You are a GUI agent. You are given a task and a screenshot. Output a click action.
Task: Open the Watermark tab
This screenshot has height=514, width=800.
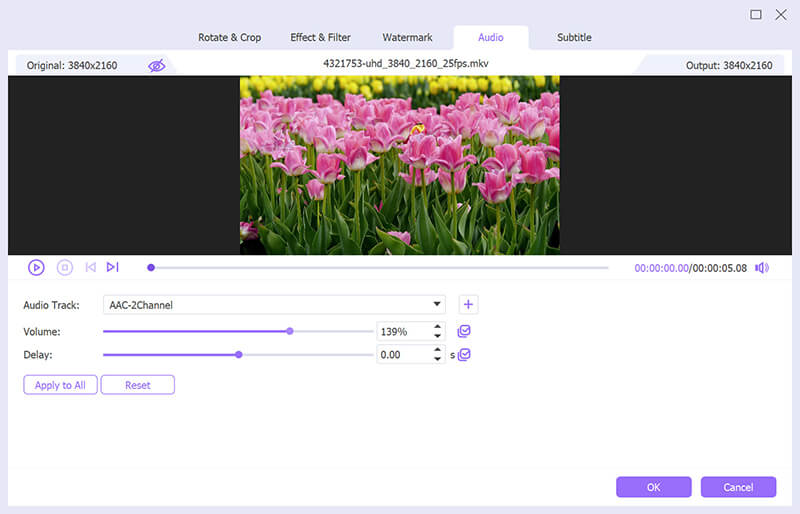407,37
